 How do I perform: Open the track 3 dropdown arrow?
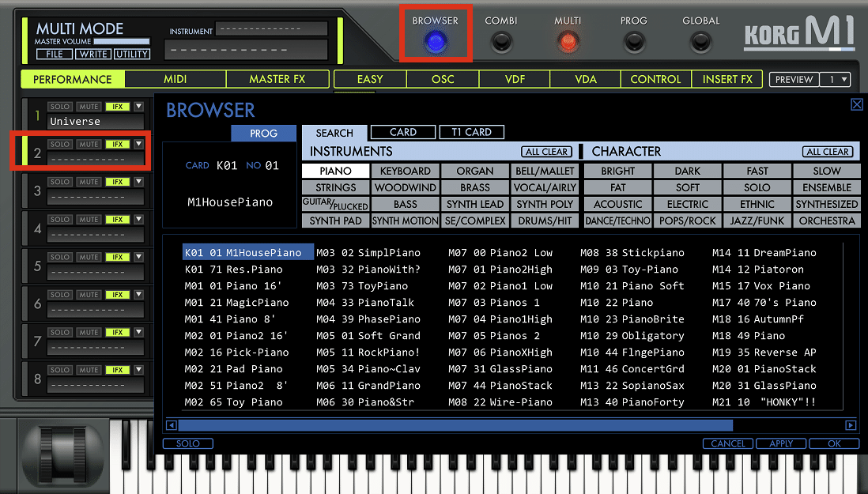click(139, 182)
